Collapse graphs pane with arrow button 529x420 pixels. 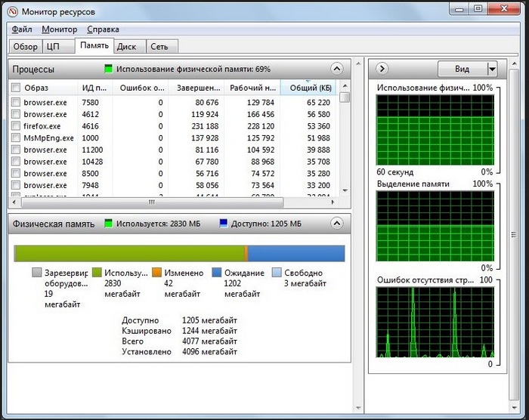coord(382,69)
